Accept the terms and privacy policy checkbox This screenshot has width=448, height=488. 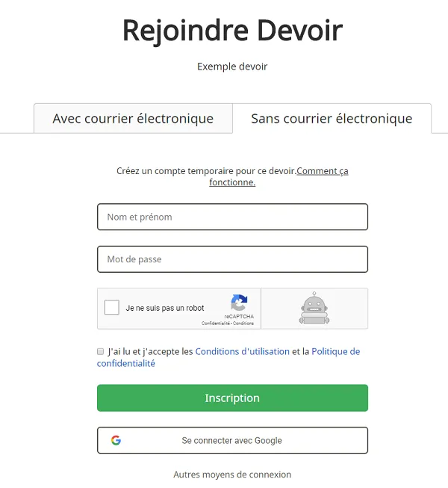pos(100,351)
